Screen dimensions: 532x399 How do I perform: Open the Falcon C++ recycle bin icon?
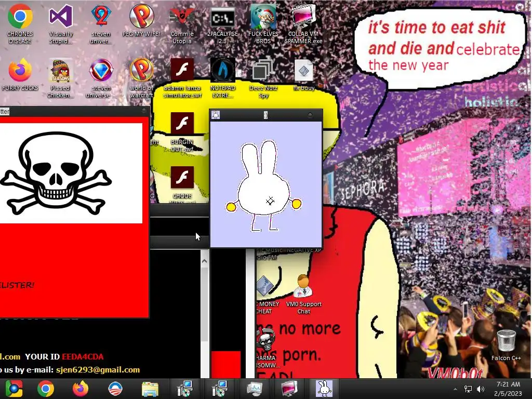point(506,345)
